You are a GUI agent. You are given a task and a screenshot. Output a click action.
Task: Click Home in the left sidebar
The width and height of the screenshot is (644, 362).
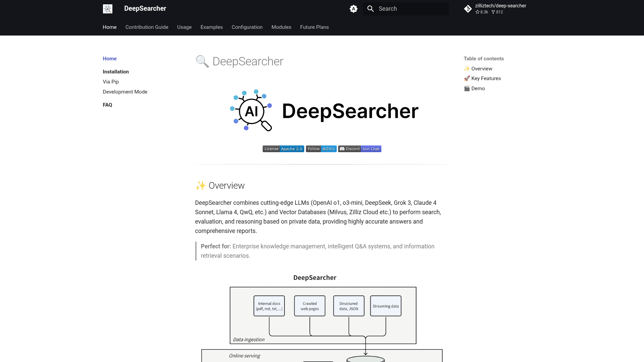[110, 59]
